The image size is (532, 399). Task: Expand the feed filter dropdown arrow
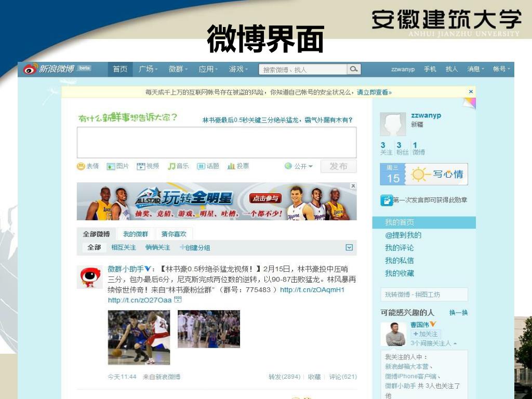349,247
